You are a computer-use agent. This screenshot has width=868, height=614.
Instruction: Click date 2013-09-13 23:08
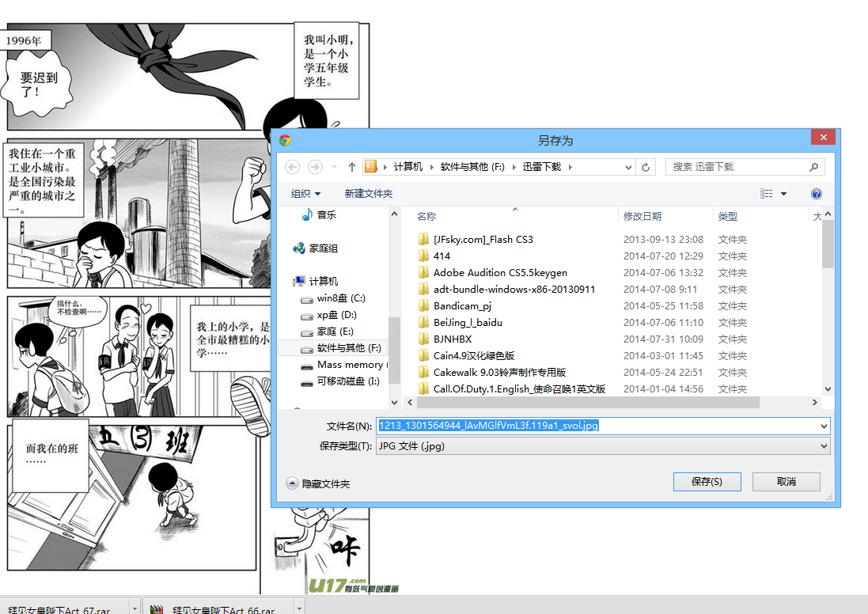click(663, 240)
